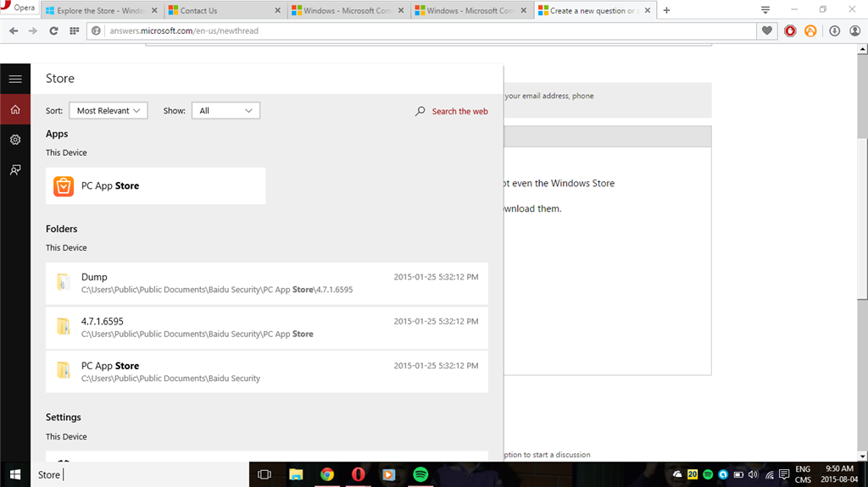The width and height of the screenshot is (868, 487).
Task: Open the Sort Most Relevant dropdown
Action: click(x=108, y=111)
